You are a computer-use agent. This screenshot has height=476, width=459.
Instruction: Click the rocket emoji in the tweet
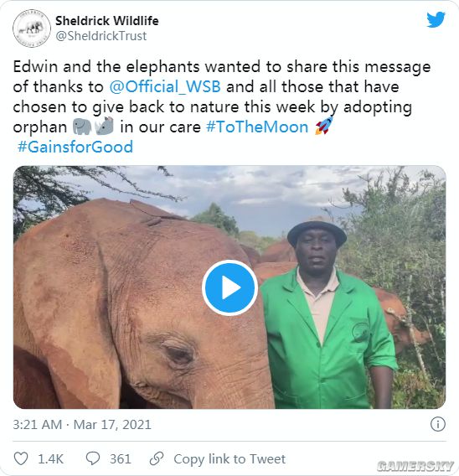pos(323,127)
